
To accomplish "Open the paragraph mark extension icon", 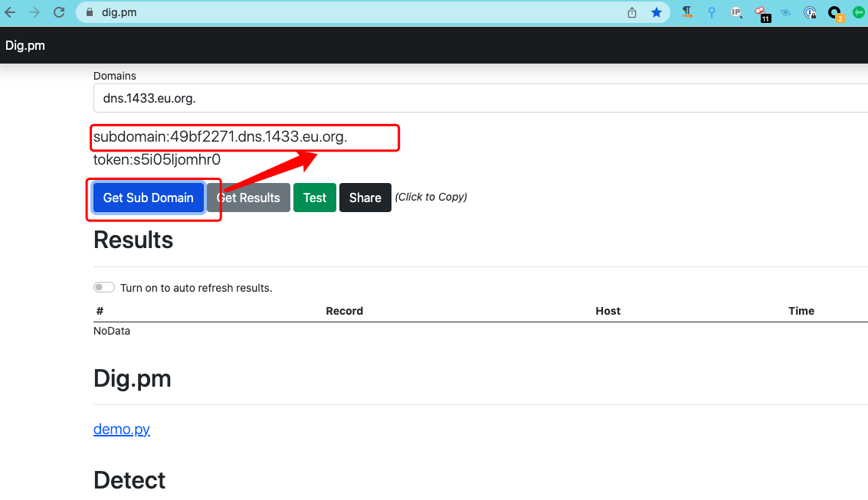I will click(x=687, y=12).
